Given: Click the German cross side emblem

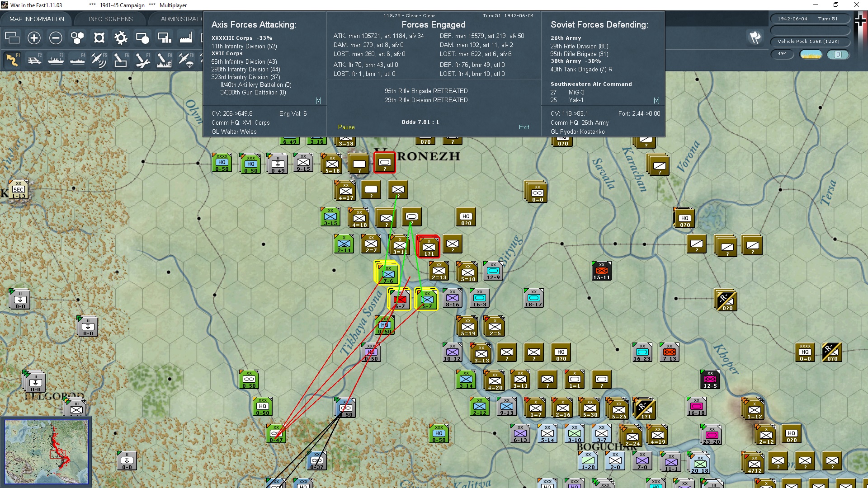Looking at the screenshot, I should pos(860,21).
